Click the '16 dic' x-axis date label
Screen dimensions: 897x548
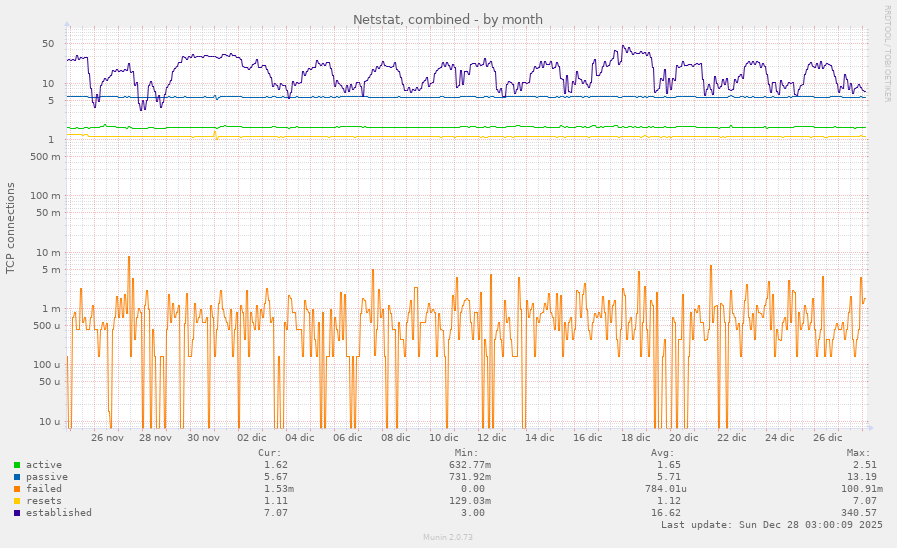pyautogui.click(x=588, y=438)
